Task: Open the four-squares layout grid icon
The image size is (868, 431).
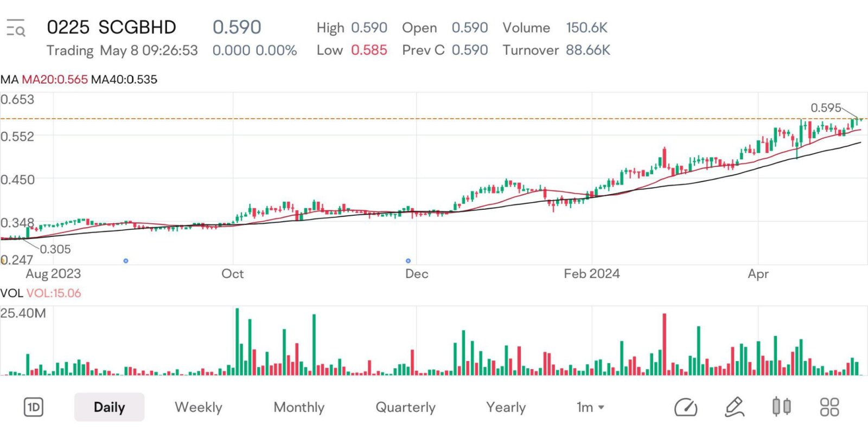Action: (829, 407)
